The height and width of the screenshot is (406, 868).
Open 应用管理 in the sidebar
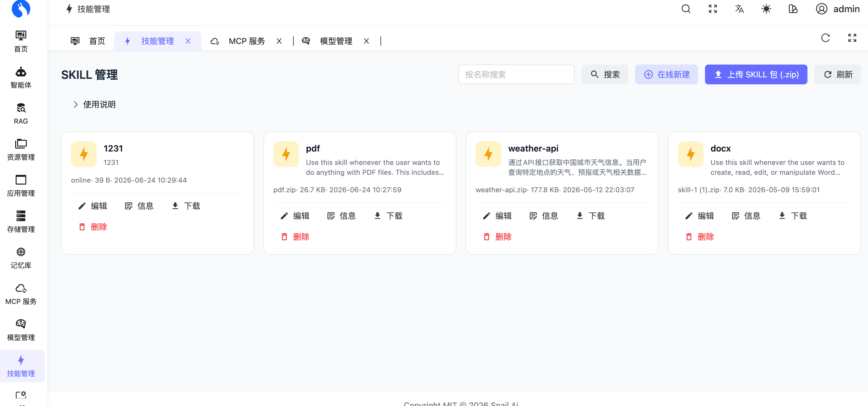point(21,186)
